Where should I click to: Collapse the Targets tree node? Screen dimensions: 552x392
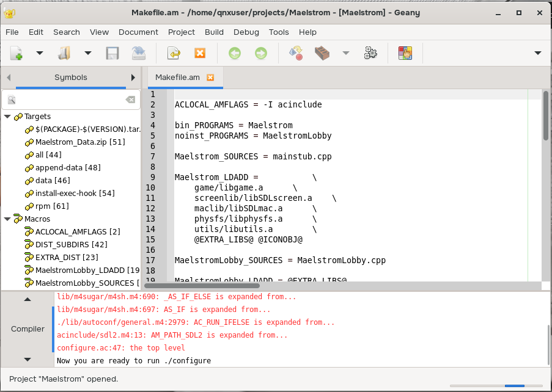pos(7,116)
